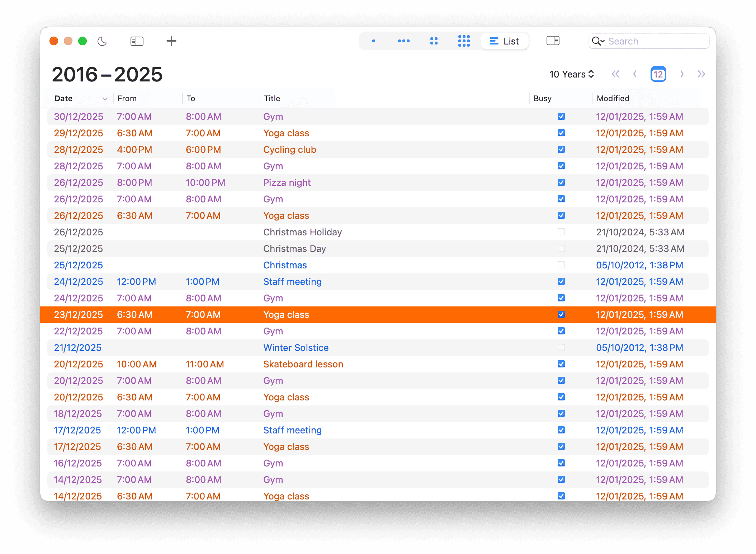Click inside the Search field
Image resolution: width=756 pixels, height=554 pixels.
[653, 41]
